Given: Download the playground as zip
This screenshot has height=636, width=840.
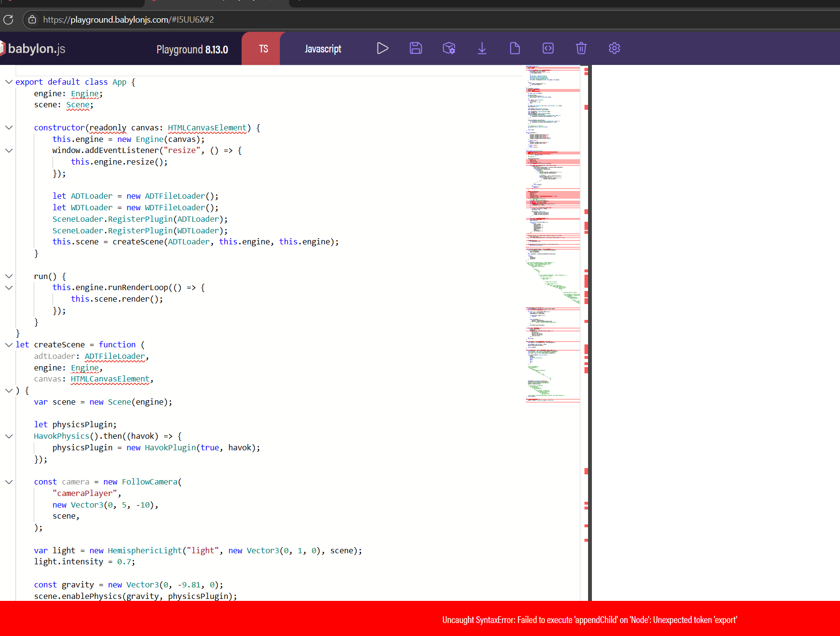Looking at the screenshot, I should (482, 48).
